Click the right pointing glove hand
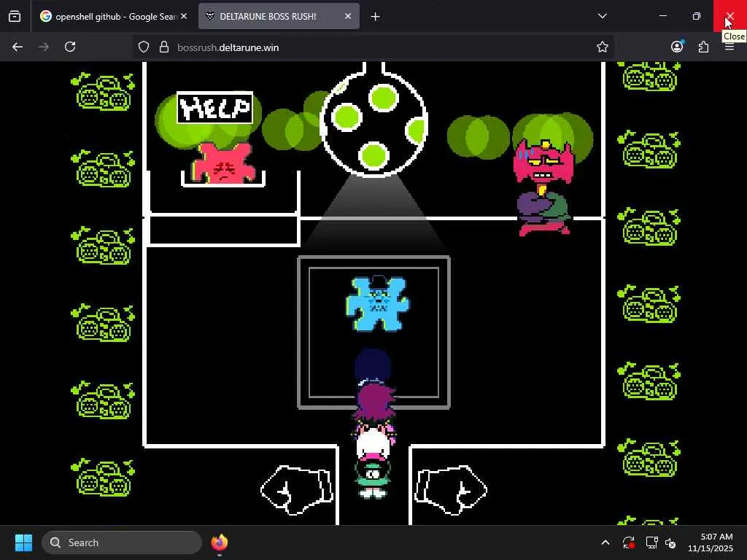Image resolution: width=747 pixels, height=560 pixels. tap(451, 490)
